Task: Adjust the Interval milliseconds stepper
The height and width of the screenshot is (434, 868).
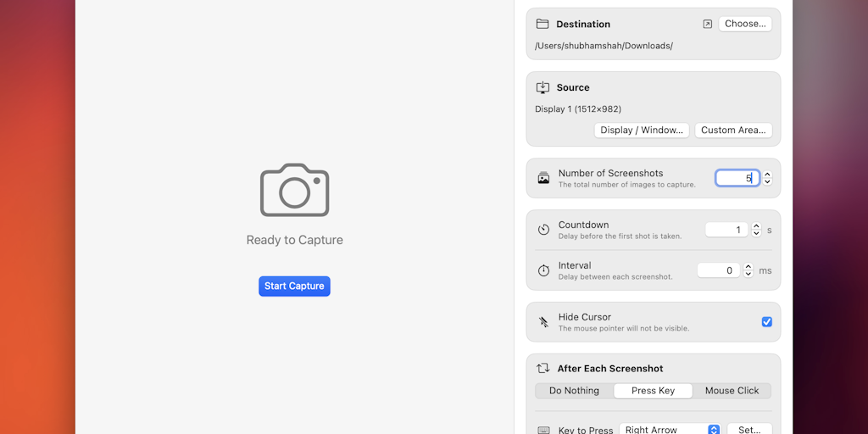Action: coord(748,270)
